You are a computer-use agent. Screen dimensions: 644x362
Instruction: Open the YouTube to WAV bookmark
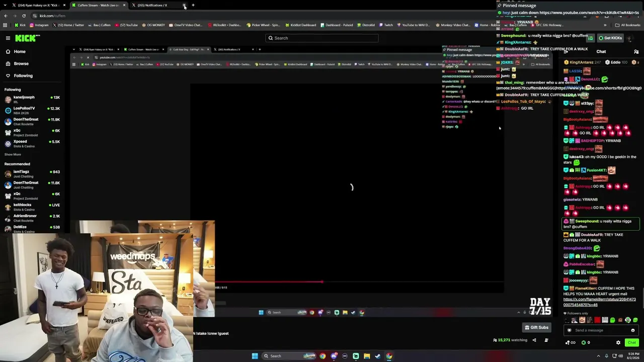coord(414,25)
